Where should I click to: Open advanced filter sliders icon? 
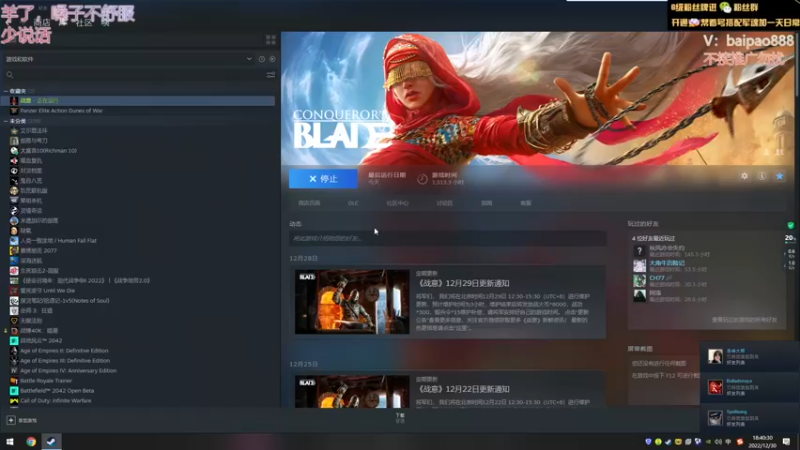click(270, 75)
